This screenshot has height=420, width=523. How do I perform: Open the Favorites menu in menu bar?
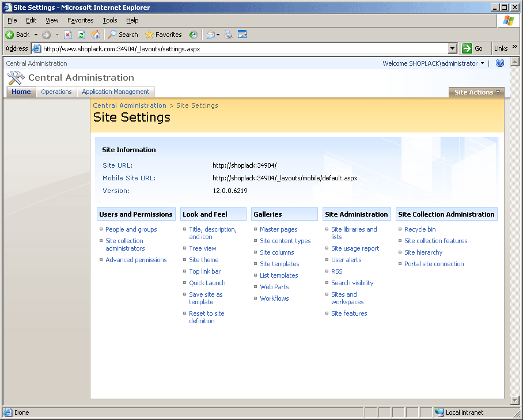point(81,20)
